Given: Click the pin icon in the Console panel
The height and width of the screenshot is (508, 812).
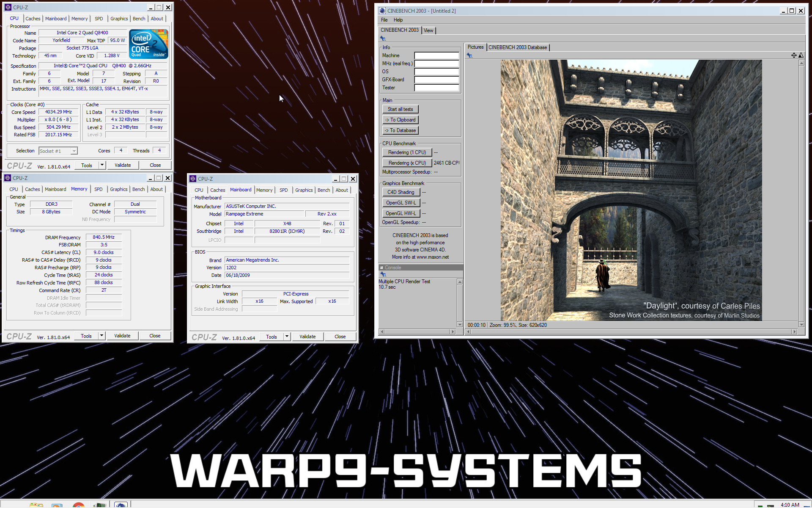Looking at the screenshot, I should (383, 274).
